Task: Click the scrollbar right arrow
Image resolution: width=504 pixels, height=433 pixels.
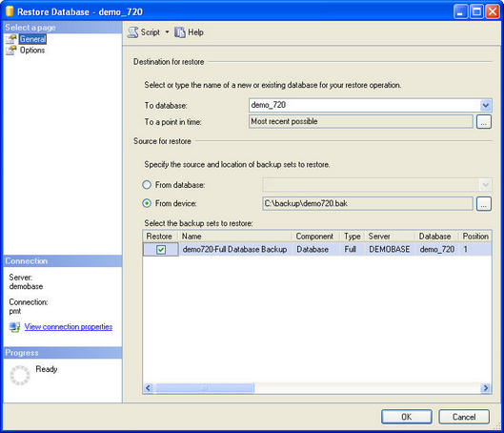Action: [x=486, y=388]
